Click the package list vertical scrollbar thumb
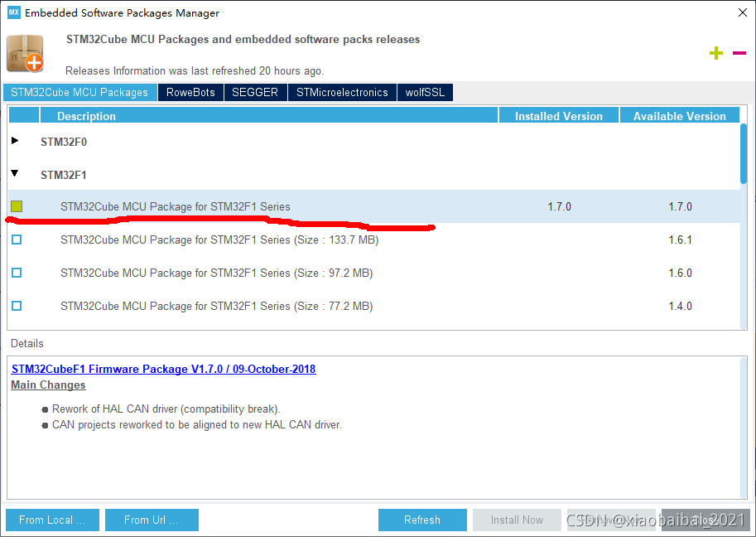 (x=744, y=153)
